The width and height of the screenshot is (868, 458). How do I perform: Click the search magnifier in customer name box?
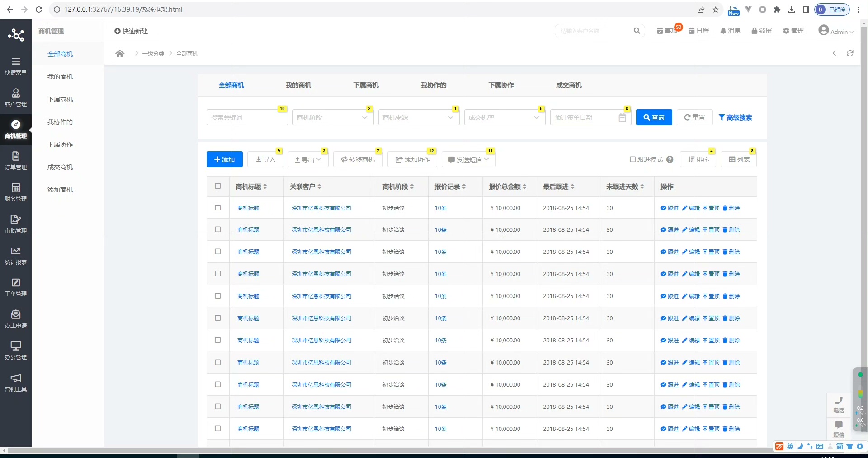(637, 31)
